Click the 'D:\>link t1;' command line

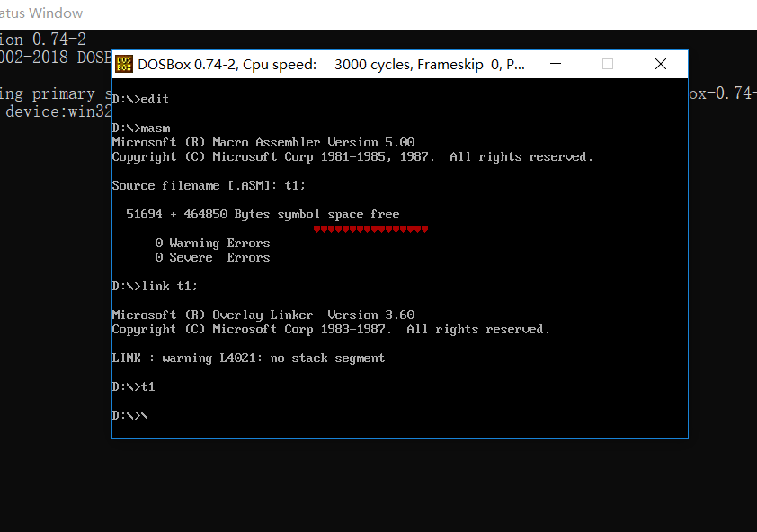[155, 287]
